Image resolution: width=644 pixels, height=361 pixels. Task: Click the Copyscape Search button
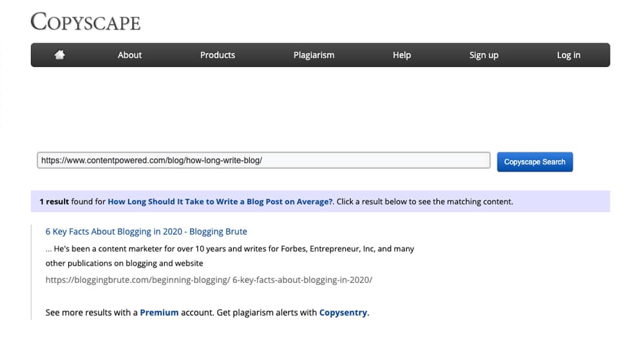coord(535,162)
